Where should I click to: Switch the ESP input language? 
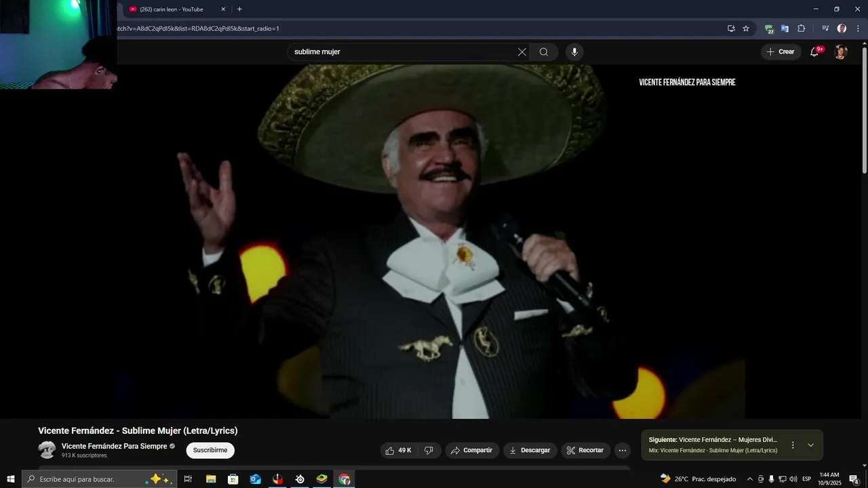807,479
